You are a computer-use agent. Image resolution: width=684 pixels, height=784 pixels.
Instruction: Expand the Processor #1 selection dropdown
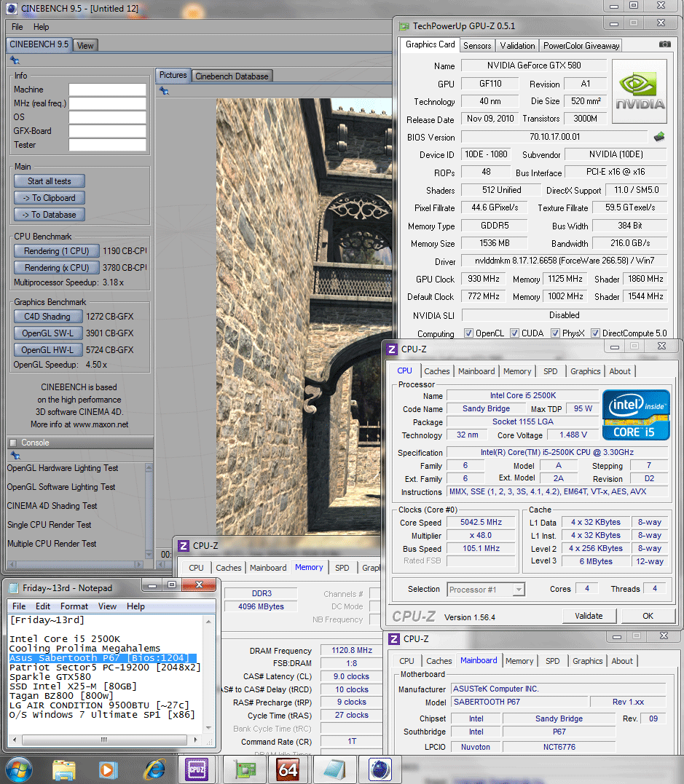pos(519,590)
